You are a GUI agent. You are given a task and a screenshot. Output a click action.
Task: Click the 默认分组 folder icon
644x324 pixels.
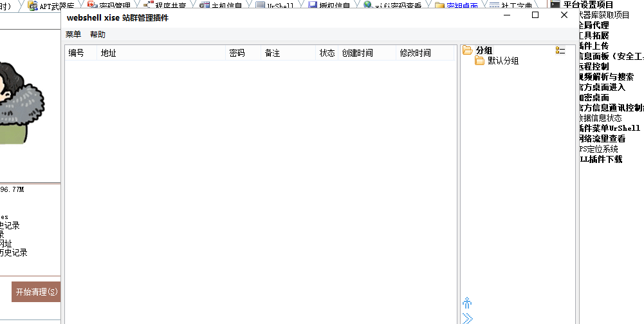pyautogui.click(x=479, y=61)
